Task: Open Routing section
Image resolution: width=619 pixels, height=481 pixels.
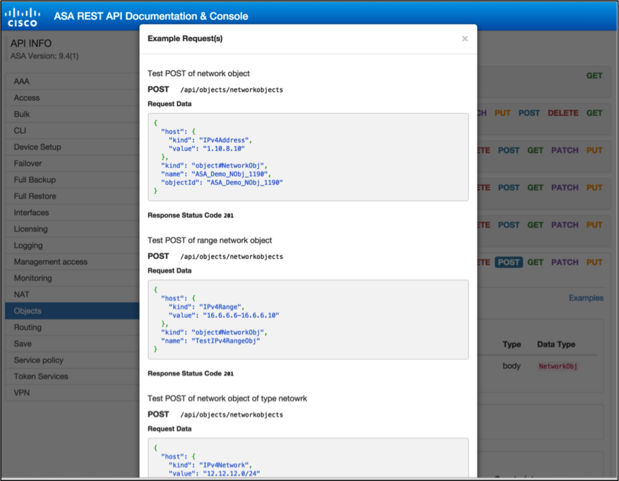Action: (72, 327)
